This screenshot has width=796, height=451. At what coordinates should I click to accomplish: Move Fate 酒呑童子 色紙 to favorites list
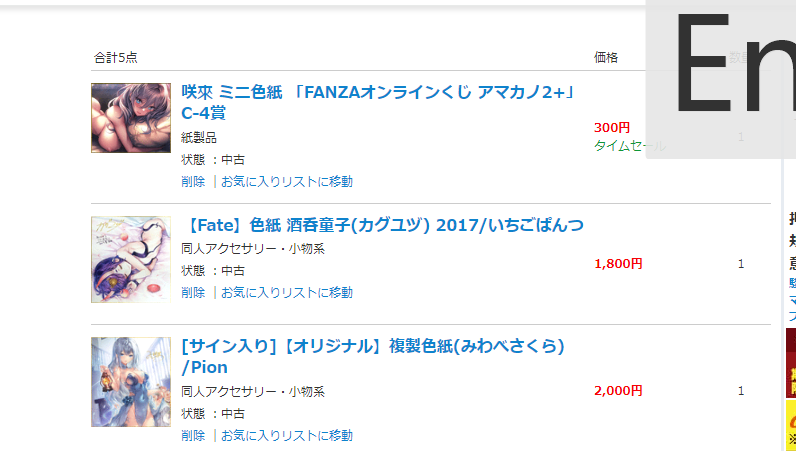pos(287,293)
